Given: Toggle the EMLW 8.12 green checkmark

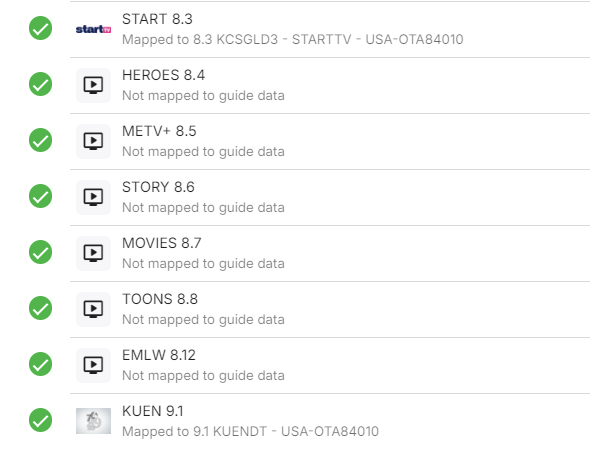Looking at the screenshot, I should pyautogui.click(x=41, y=364).
